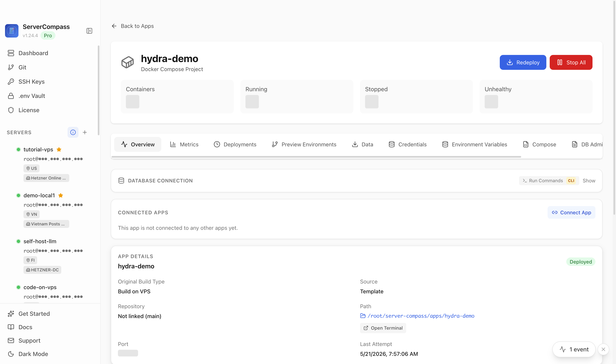The image size is (616, 364).
Task: Select the self-host-llm server
Action: pyautogui.click(x=40, y=241)
